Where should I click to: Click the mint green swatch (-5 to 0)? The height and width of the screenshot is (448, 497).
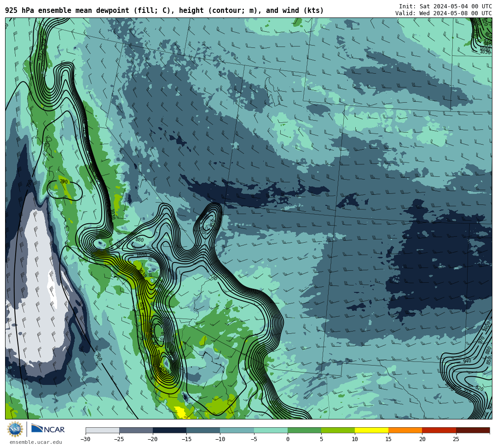point(271,430)
